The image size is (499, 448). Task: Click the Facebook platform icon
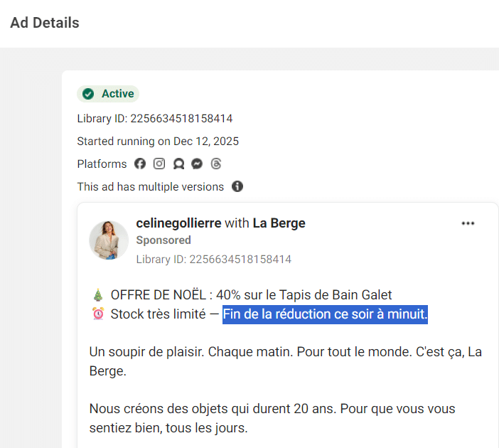(x=140, y=164)
